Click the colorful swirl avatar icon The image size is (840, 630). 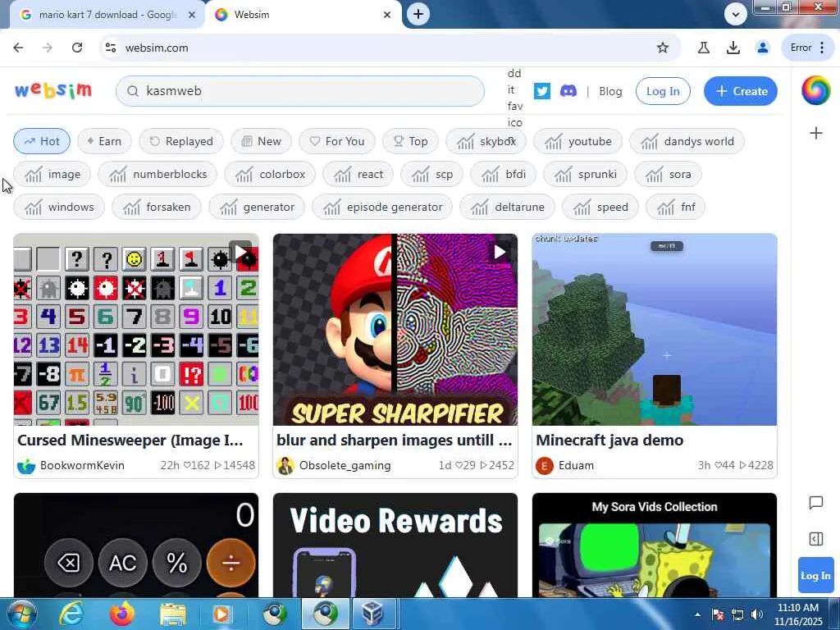815,90
